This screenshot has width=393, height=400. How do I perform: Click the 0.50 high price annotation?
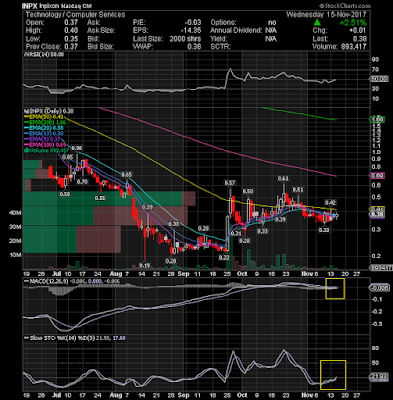pos(248,191)
